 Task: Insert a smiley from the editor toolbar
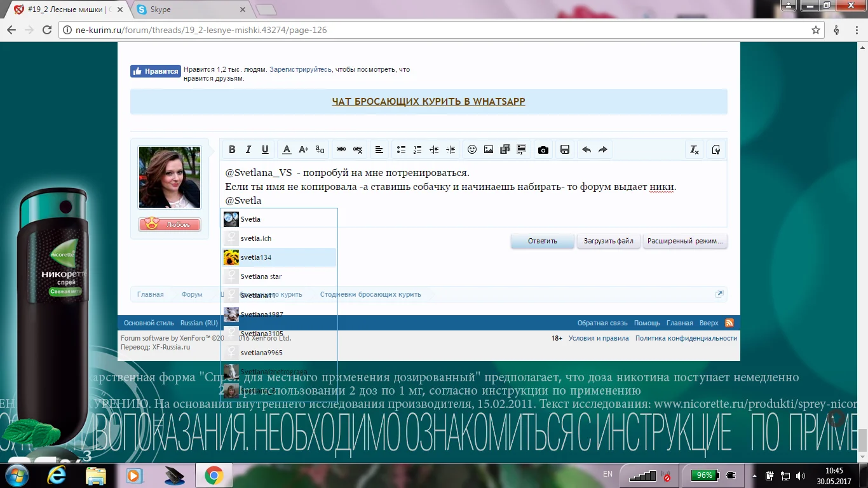pyautogui.click(x=471, y=150)
